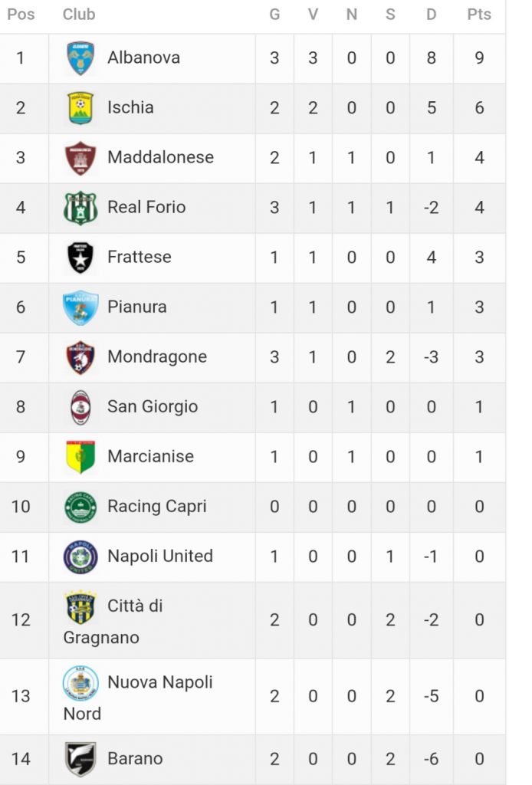532x785 pixels.
Task: Click the Marcianise yellow-green shield logo
Action: (x=80, y=457)
